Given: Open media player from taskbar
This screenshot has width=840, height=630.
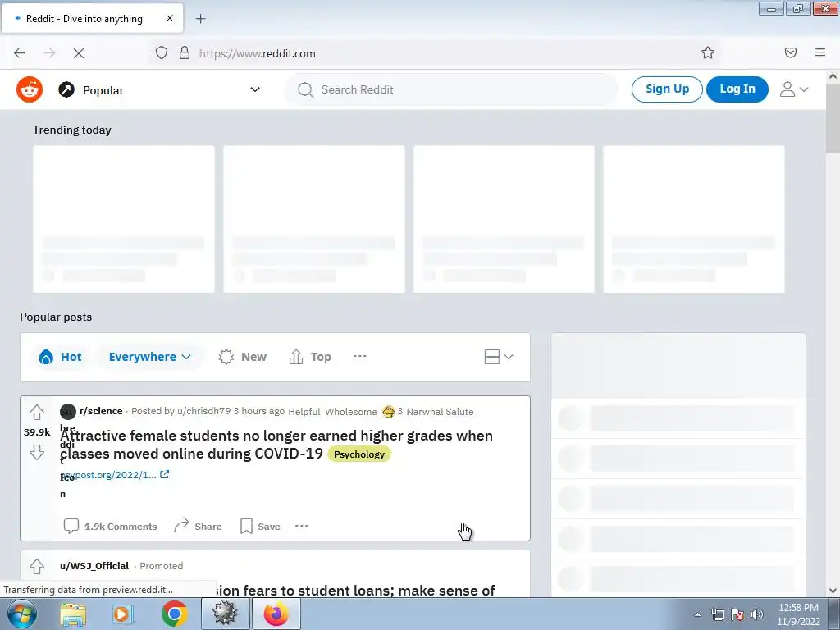Looking at the screenshot, I should [123, 614].
